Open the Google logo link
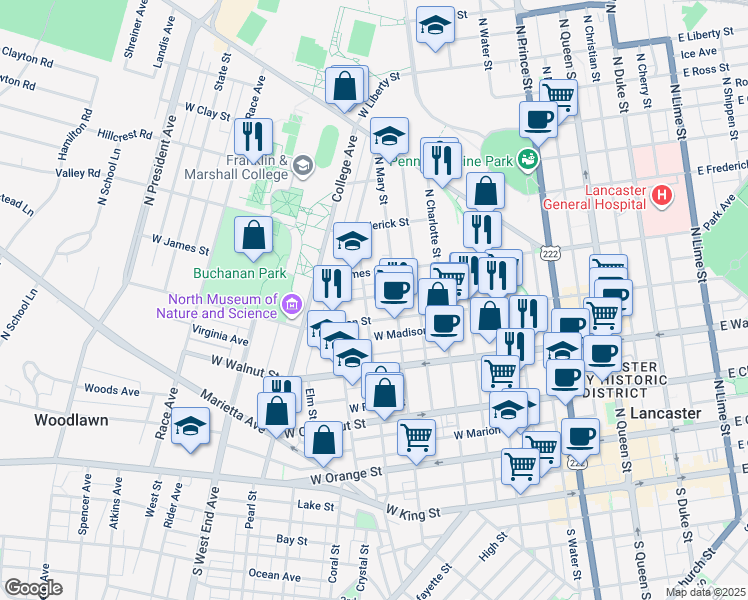 tap(33, 588)
